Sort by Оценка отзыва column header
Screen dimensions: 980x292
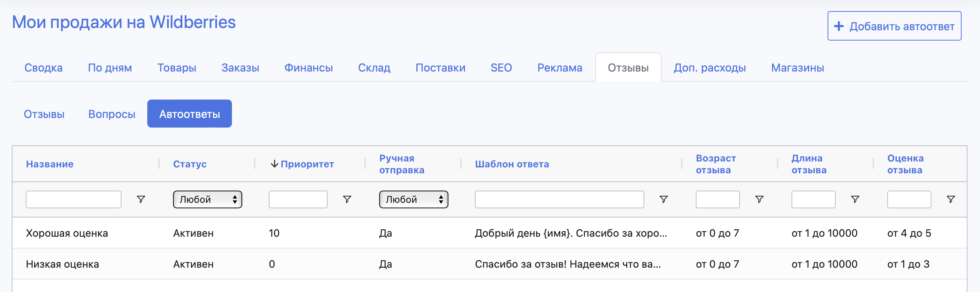905,164
